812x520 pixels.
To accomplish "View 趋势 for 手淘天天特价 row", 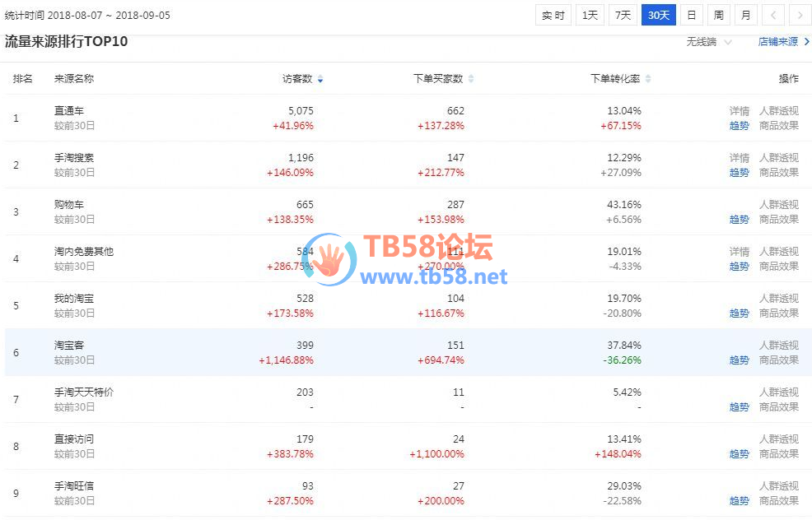I will pos(739,407).
